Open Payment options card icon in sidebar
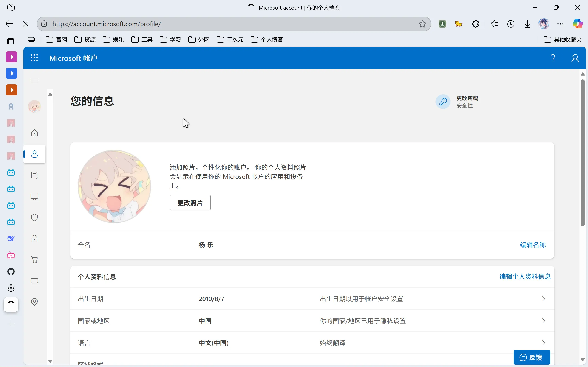The image size is (588, 367). 34,281
